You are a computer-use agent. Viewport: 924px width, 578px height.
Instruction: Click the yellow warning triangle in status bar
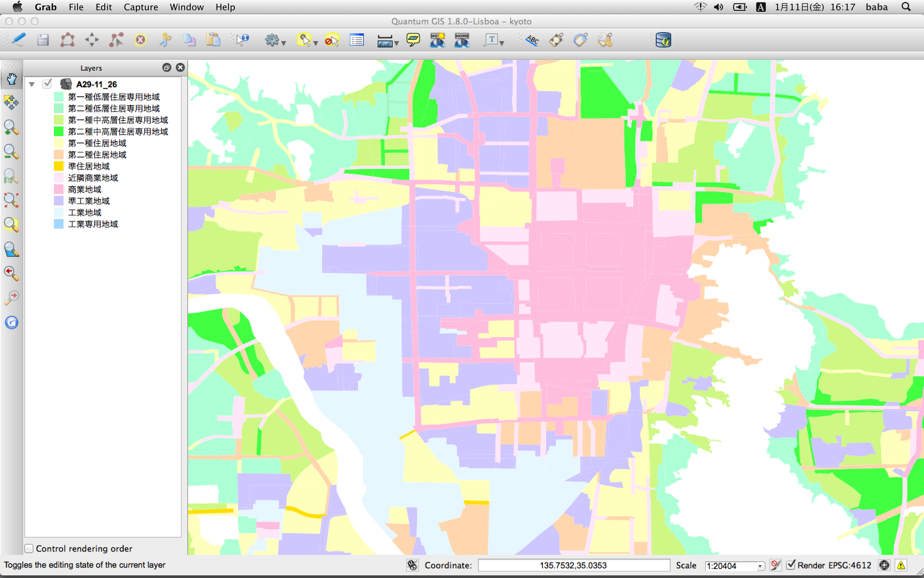pos(901,565)
